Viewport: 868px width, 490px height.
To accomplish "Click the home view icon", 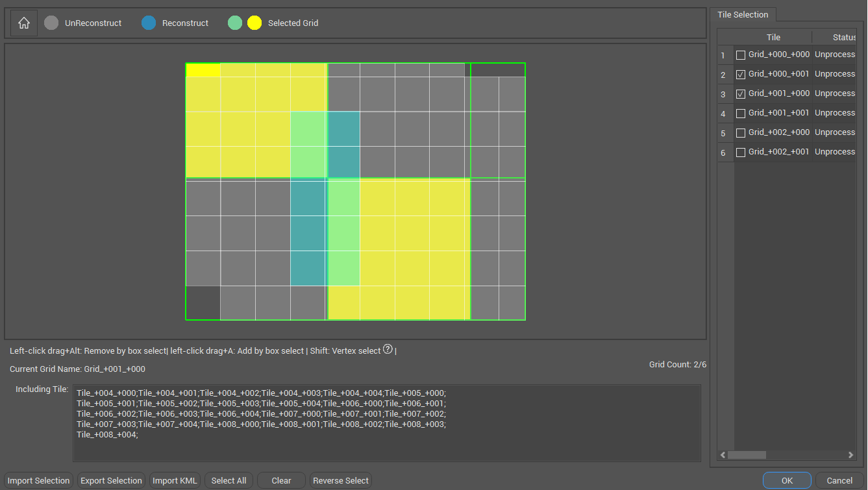I will [x=24, y=23].
